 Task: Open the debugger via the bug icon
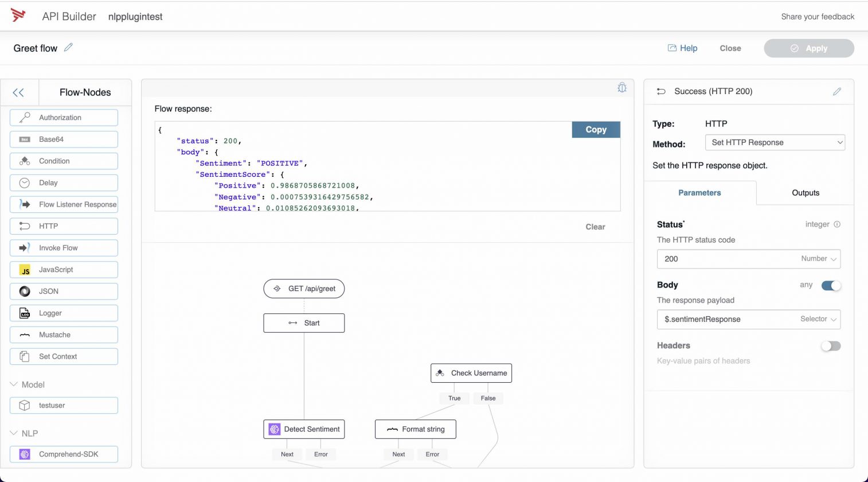coord(622,87)
